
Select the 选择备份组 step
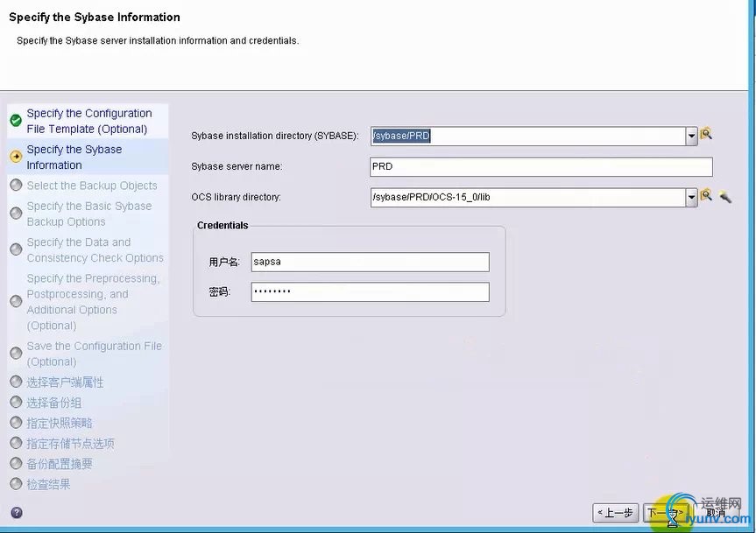(x=54, y=403)
